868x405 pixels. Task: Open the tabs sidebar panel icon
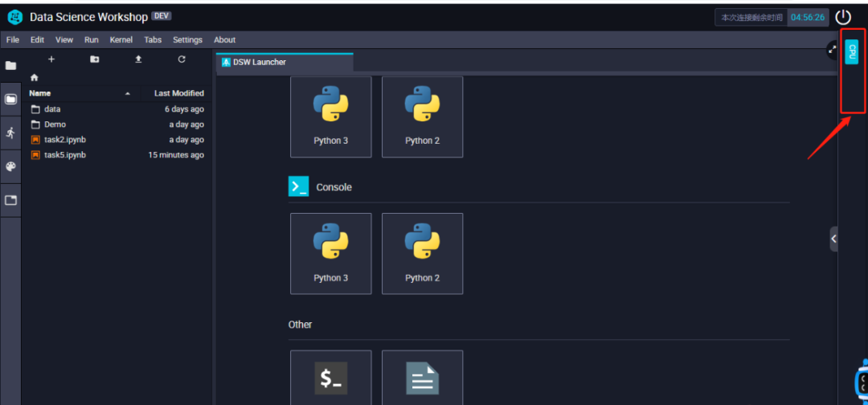click(10, 200)
